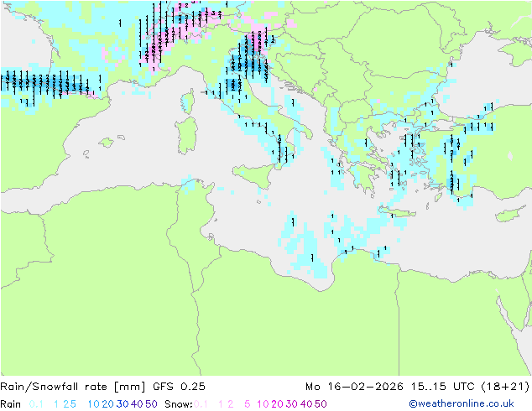Click the rain legend value 30
Viewport: 532px width, 411px height.
(123, 404)
